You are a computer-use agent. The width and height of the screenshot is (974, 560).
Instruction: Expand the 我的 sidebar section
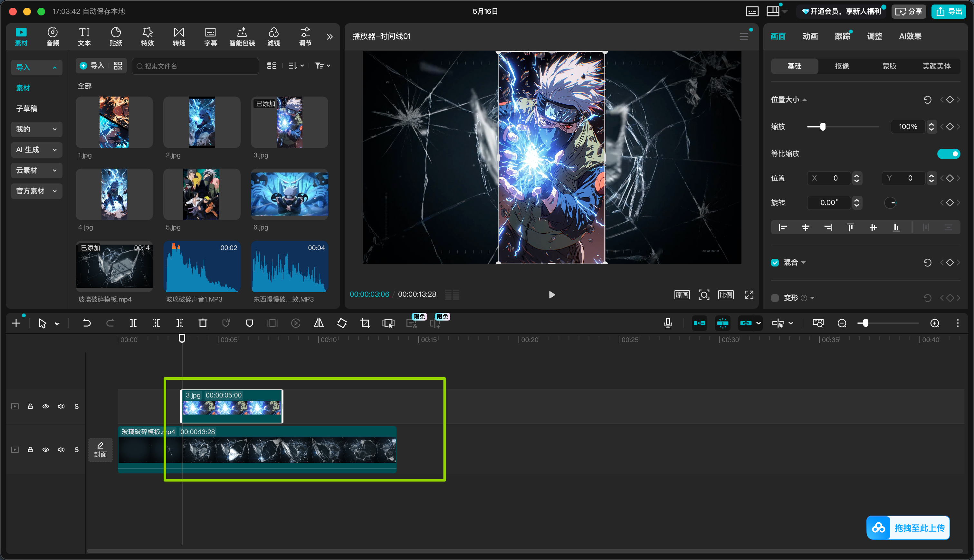37,129
